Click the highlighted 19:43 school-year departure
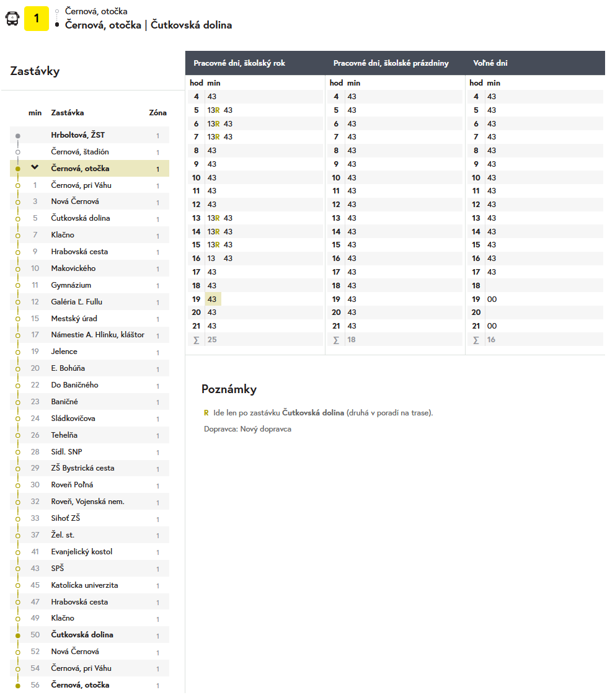Viewport: 615px width, 700px height. tap(212, 299)
